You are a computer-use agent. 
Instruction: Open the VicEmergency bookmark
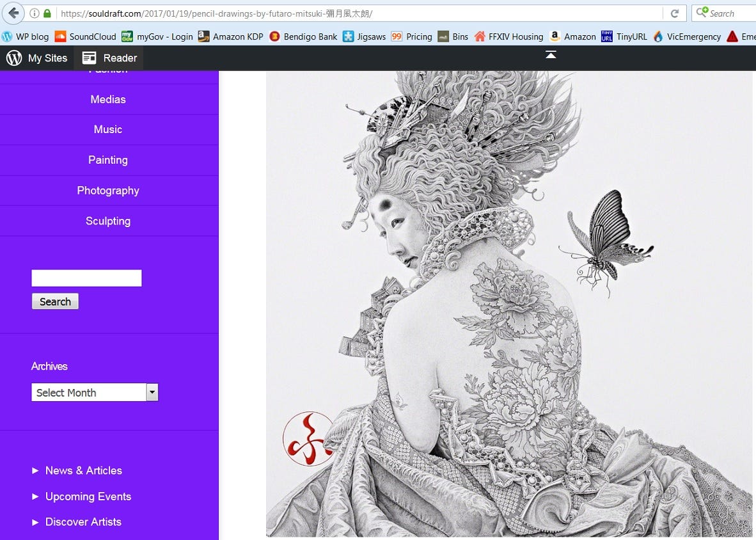(x=687, y=36)
